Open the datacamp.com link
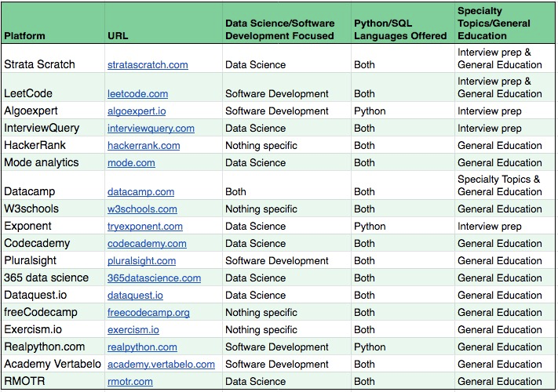This screenshot has width=558, height=392. coord(140,192)
